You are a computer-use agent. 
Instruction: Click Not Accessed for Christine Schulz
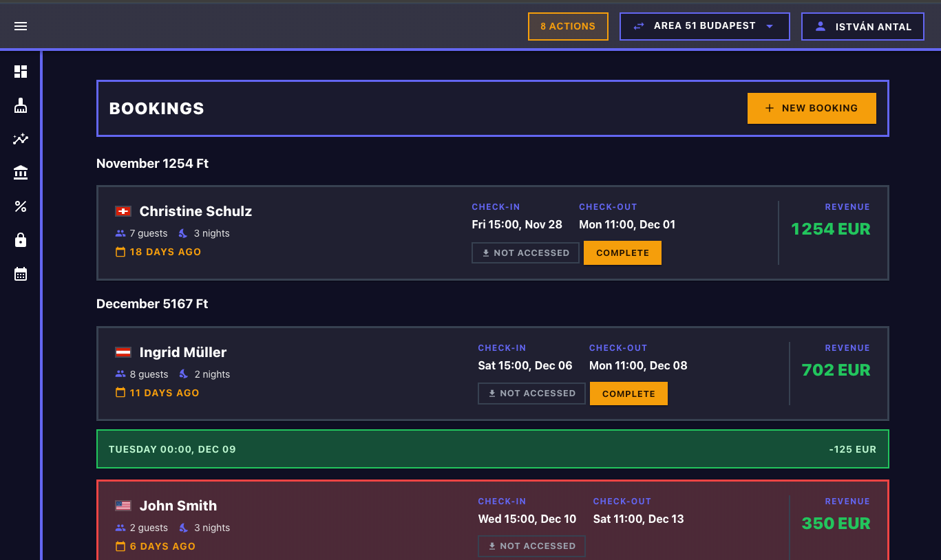(525, 252)
